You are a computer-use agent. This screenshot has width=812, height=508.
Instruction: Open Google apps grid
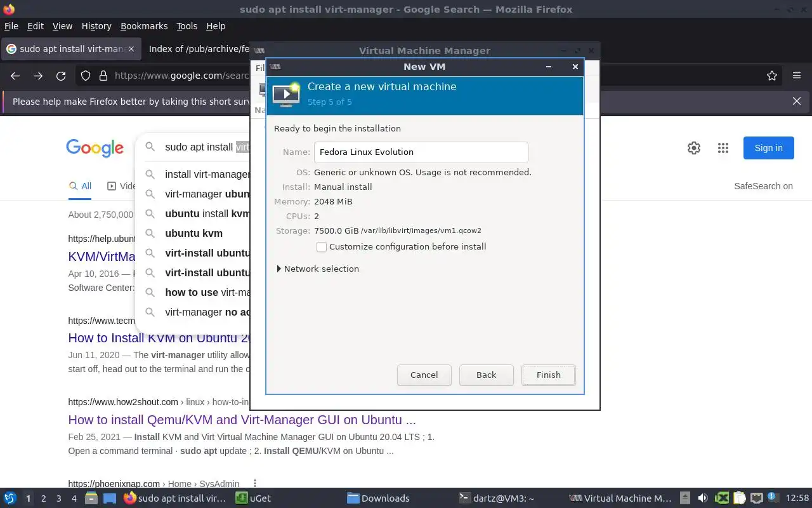tap(723, 148)
